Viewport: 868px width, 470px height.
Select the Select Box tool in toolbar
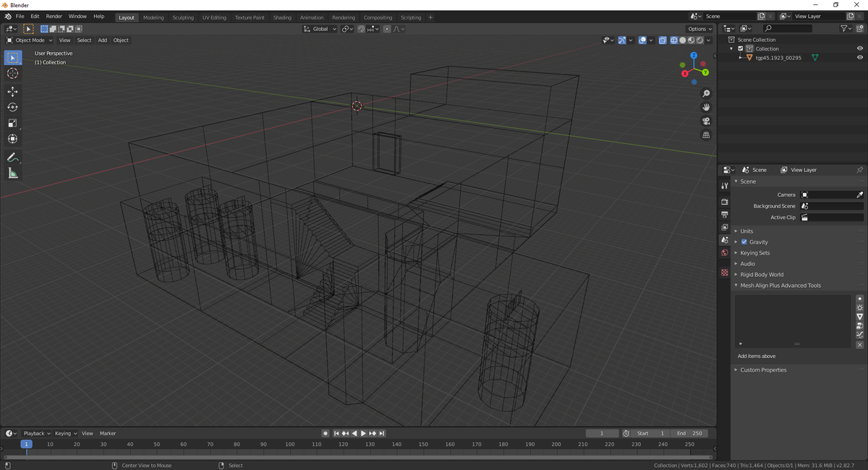(x=12, y=57)
